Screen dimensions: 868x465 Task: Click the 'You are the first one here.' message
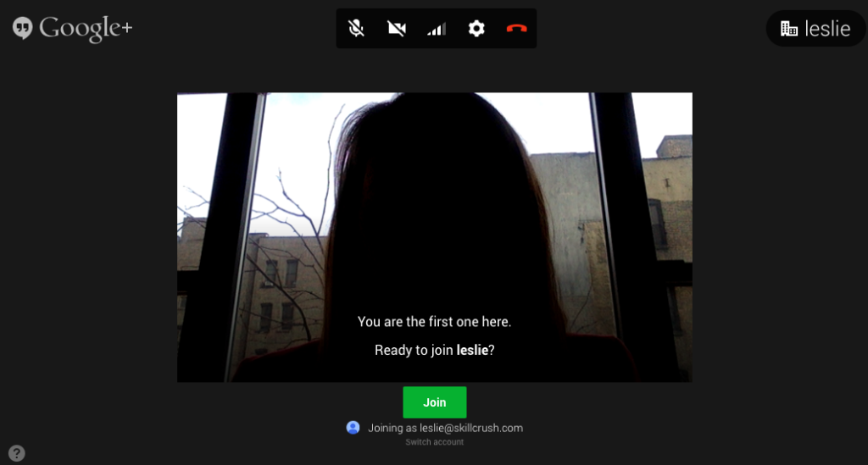pyautogui.click(x=434, y=322)
